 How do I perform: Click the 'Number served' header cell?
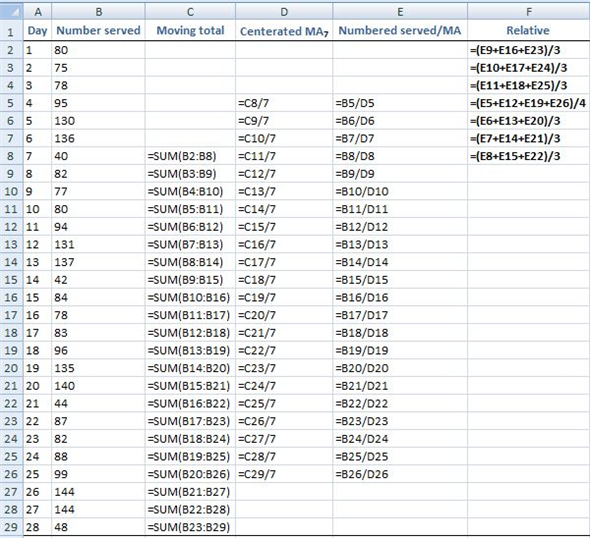tap(98, 30)
